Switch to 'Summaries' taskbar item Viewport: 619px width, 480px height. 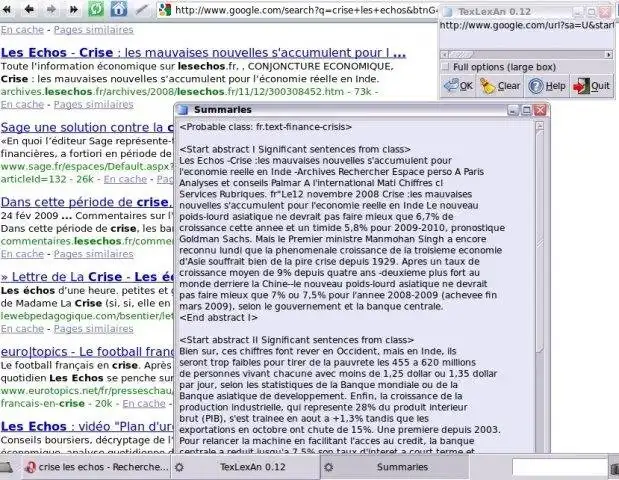coord(395,467)
